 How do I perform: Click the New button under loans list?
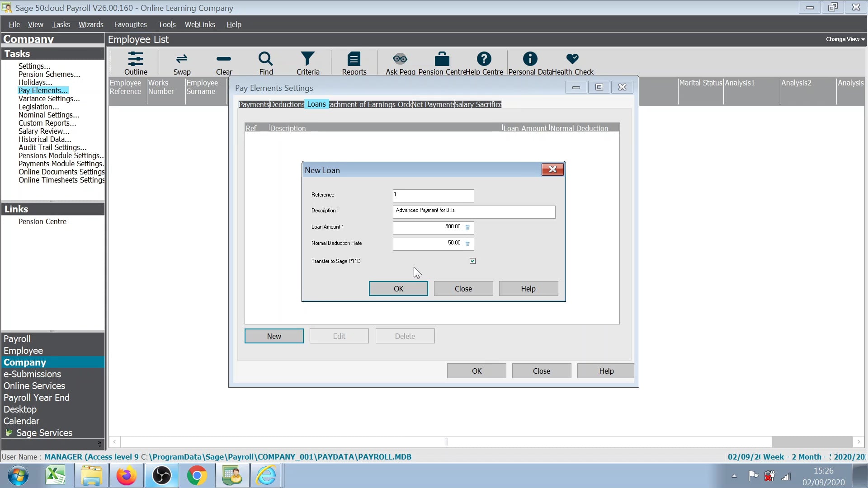pyautogui.click(x=274, y=336)
